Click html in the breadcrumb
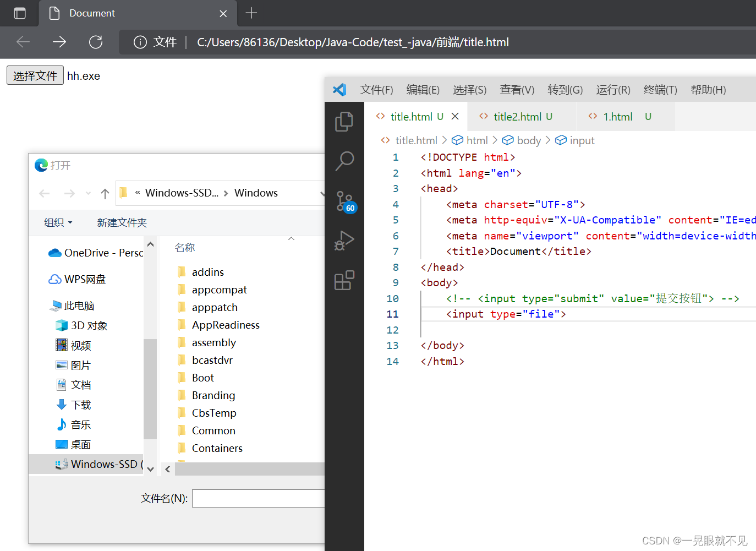Image resolution: width=756 pixels, height=551 pixels. pyautogui.click(x=477, y=140)
